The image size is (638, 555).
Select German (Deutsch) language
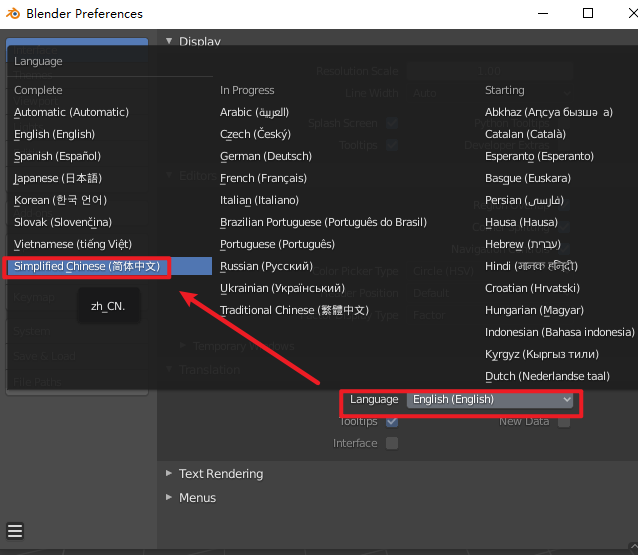pyautogui.click(x=266, y=156)
